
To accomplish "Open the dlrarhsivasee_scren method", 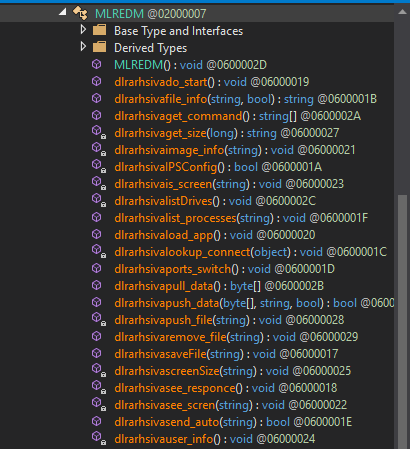I will (x=230, y=405).
